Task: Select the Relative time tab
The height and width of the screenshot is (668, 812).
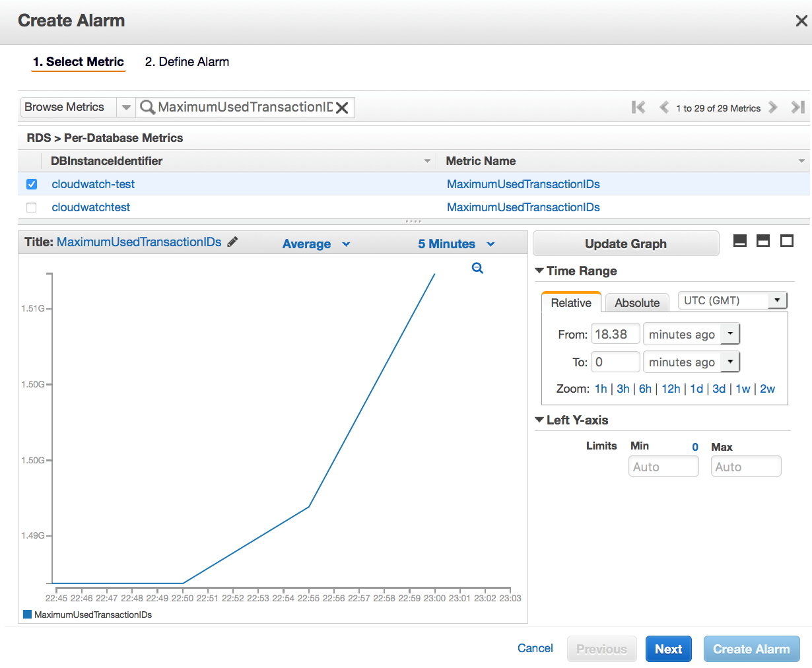Action: coord(571,302)
